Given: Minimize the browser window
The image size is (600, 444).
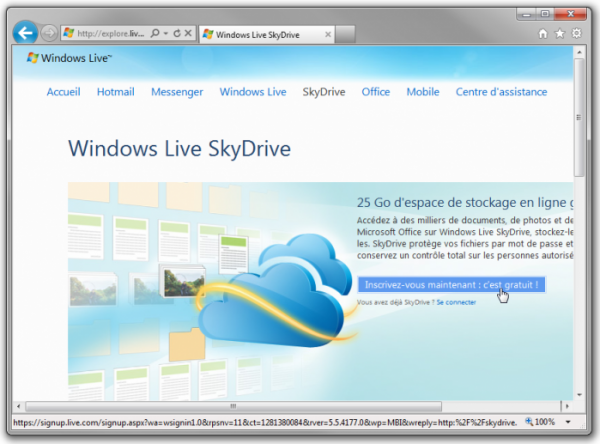Looking at the screenshot, I should point(527,14).
